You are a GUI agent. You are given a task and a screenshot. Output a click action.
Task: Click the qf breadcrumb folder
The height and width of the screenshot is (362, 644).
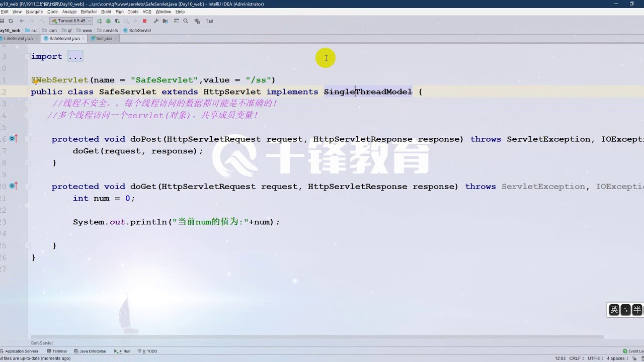67,30
